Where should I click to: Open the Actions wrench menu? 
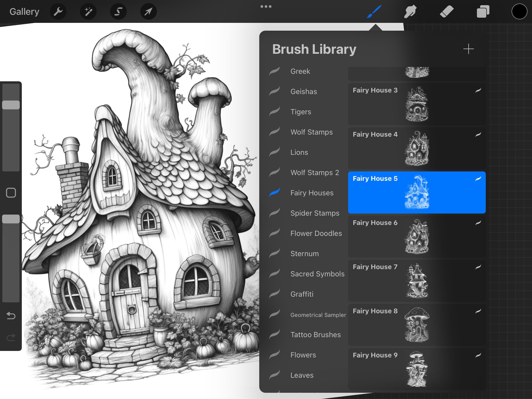tap(58, 11)
